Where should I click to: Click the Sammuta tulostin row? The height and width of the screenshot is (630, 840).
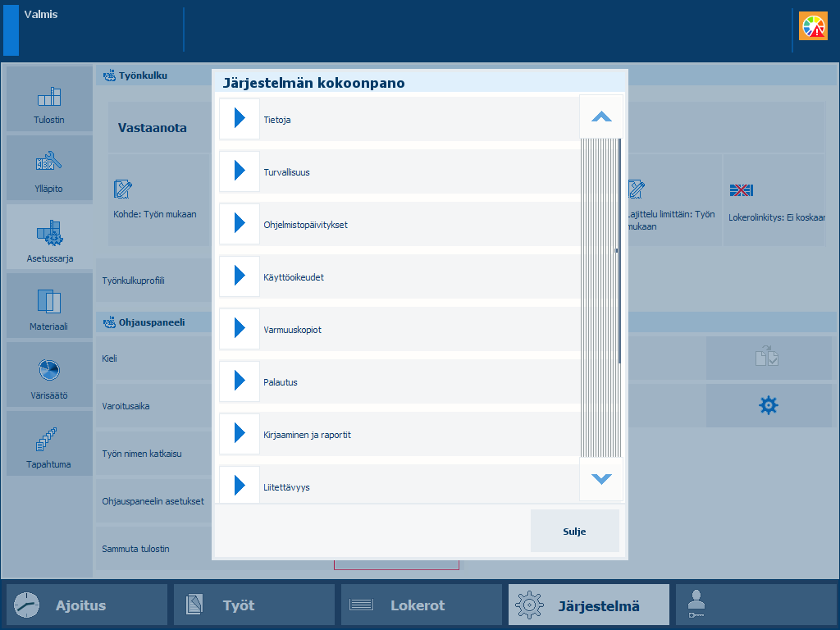(153, 549)
